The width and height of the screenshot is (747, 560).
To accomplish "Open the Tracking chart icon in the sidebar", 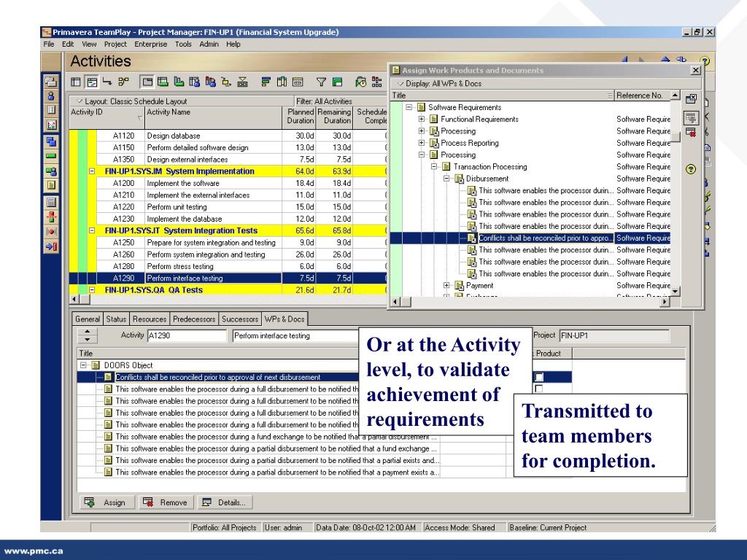I will 51,125.
